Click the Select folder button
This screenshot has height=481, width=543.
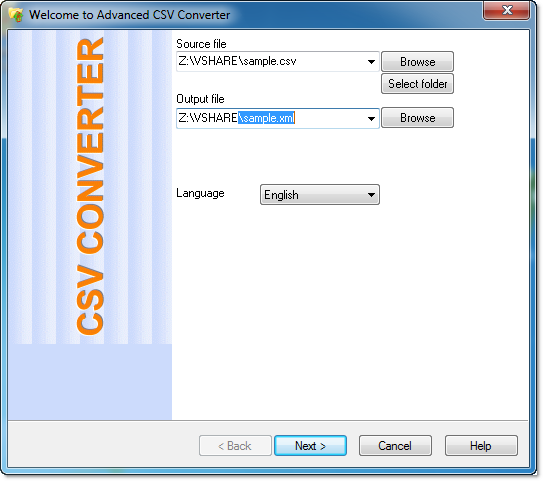417,84
